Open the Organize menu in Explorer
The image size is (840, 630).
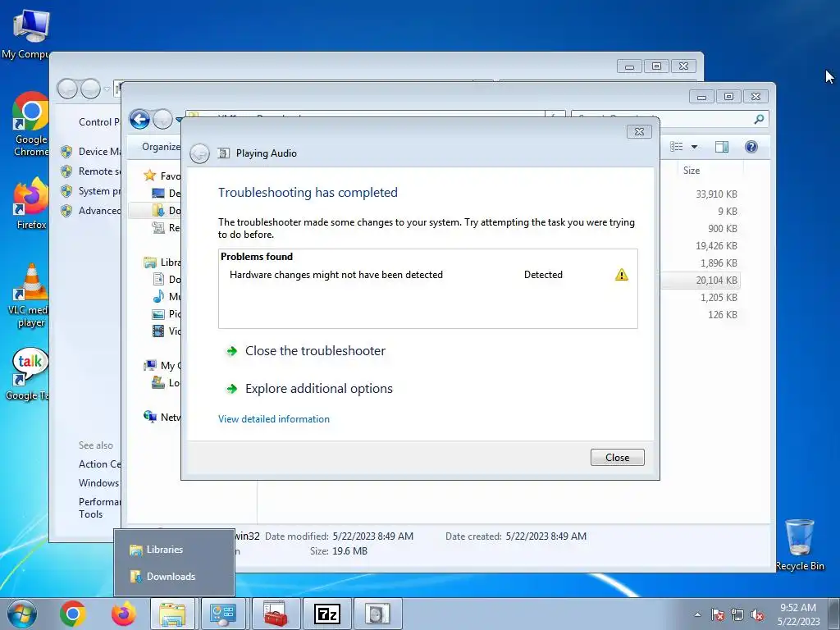coord(161,147)
